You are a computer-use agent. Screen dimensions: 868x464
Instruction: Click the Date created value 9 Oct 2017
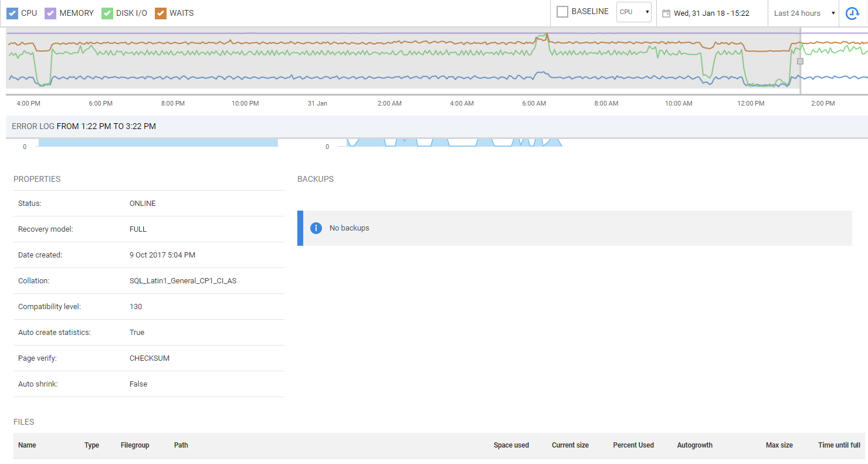pyautogui.click(x=162, y=255)
